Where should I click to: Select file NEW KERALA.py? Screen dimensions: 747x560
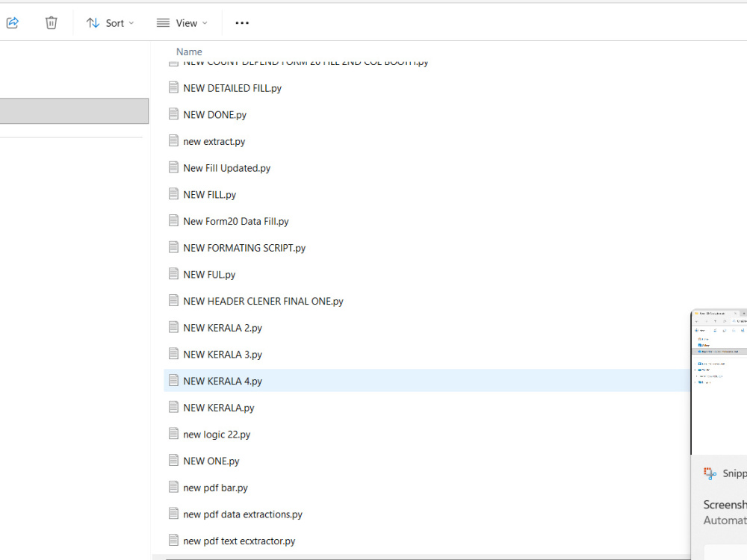click(219, 408)
